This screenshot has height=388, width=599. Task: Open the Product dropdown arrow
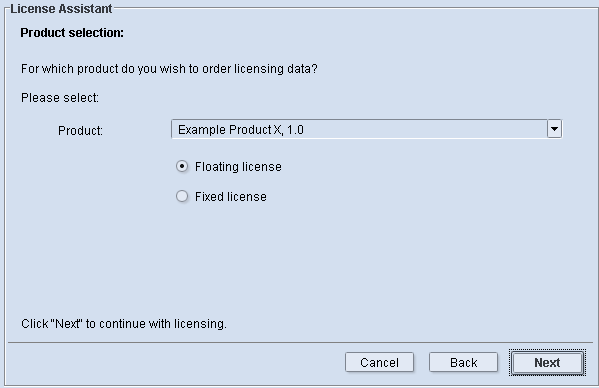pos(554,129)
